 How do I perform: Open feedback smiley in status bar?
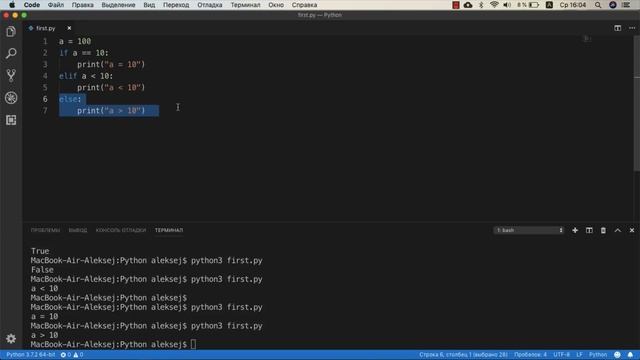click(617, 355)
